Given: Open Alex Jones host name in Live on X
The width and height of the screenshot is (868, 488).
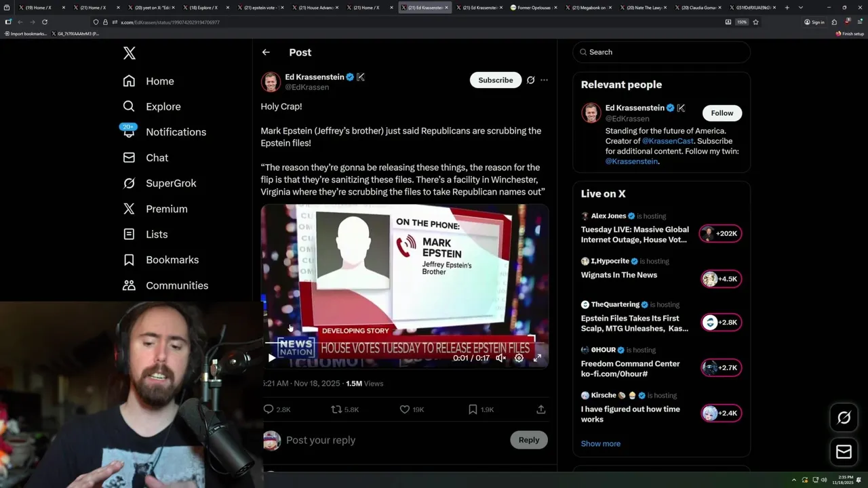Looking at the screenshot, I should [608, 216].
